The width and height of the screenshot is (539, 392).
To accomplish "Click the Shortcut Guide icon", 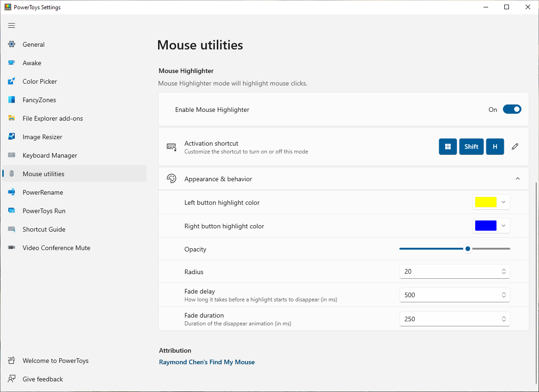I will click(x=12, y=229).
